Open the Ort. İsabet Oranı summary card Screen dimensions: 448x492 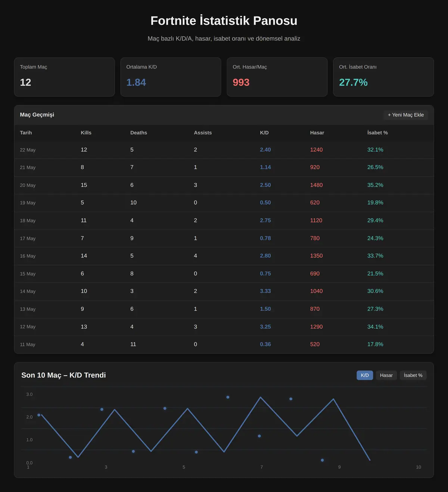tap(383, 77)
